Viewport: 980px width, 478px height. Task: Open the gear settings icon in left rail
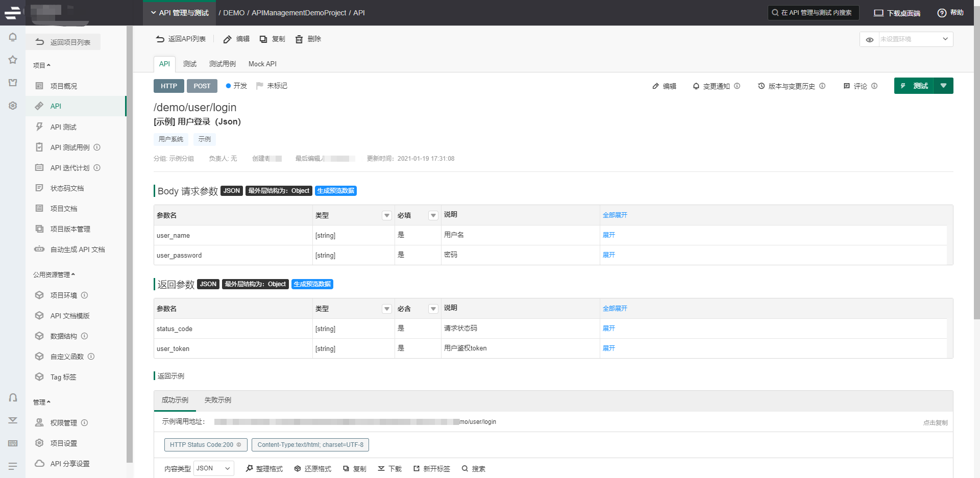click(13, 106)
